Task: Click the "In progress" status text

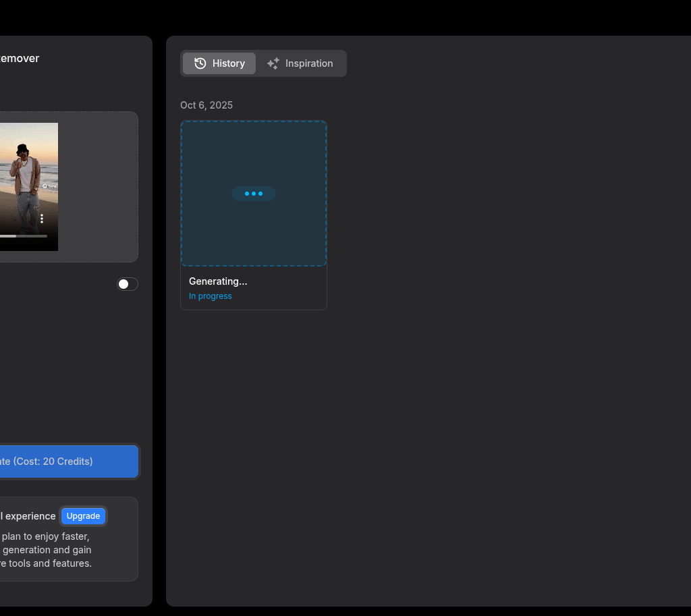Action: [211, 296]
